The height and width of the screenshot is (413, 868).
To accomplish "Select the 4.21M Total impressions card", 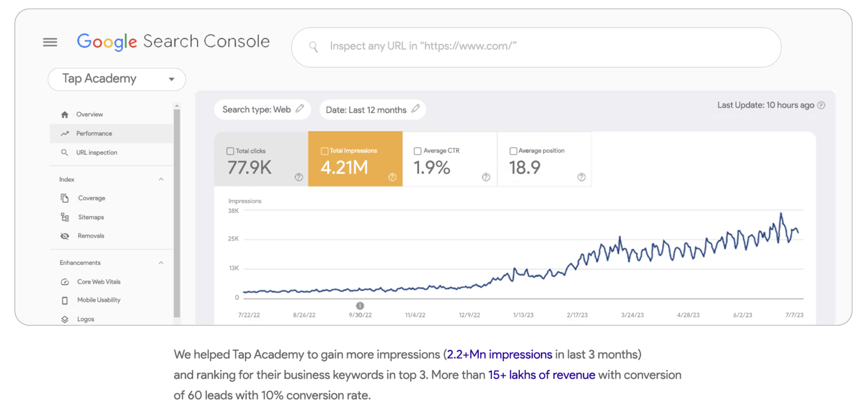I will pyautogui.click(x=355, y=159).
